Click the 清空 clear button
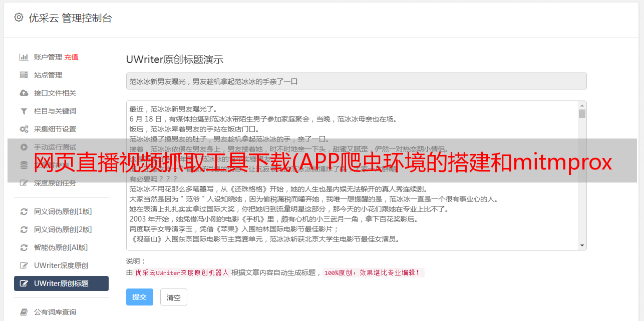Screen dimensions: 644x321 (173, 297)
